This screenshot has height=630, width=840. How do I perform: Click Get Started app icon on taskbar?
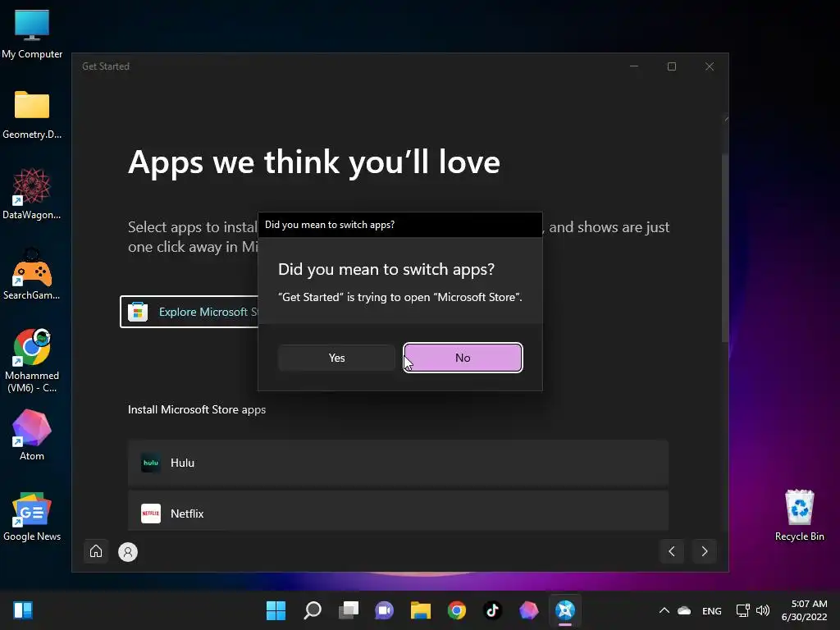[x=564, y=610]
